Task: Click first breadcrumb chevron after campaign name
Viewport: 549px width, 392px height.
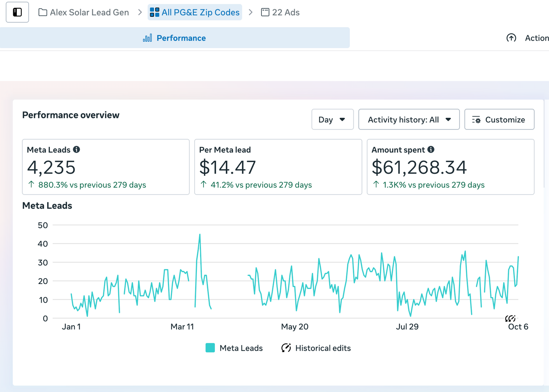Action: coord(140,12)
